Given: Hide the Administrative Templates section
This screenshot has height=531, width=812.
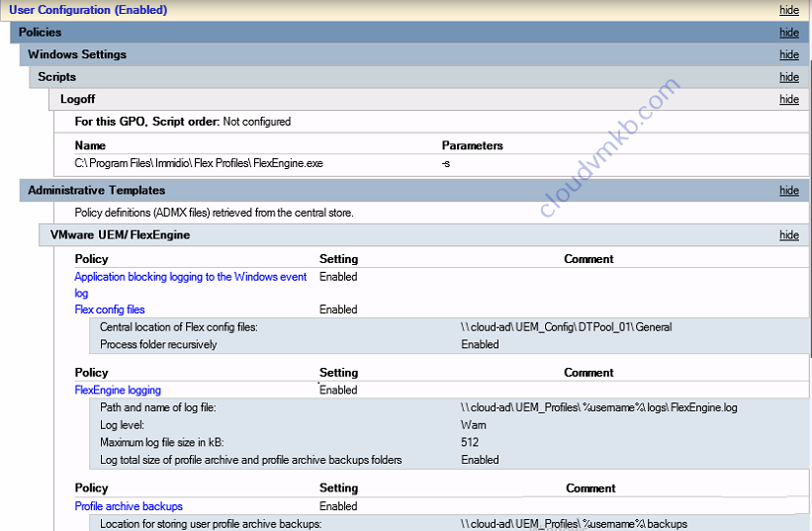Looking at the screenshot, I should click(788, 191).
